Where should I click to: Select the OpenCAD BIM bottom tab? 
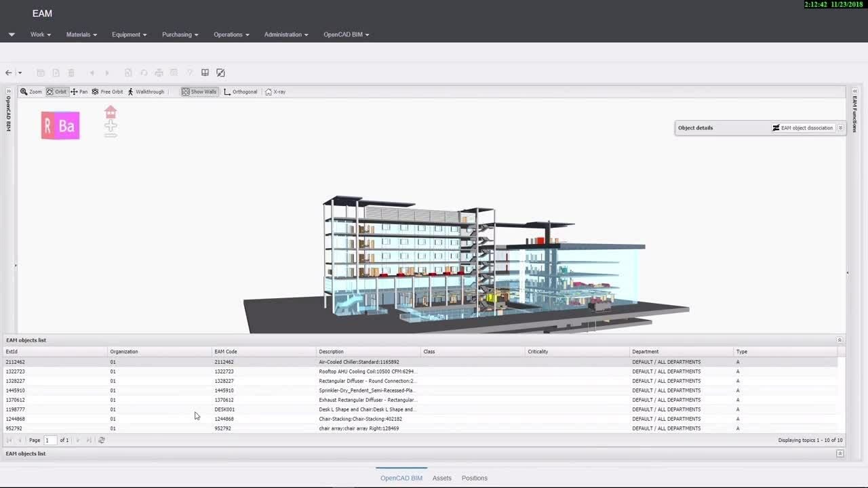(x=401, y=478)
